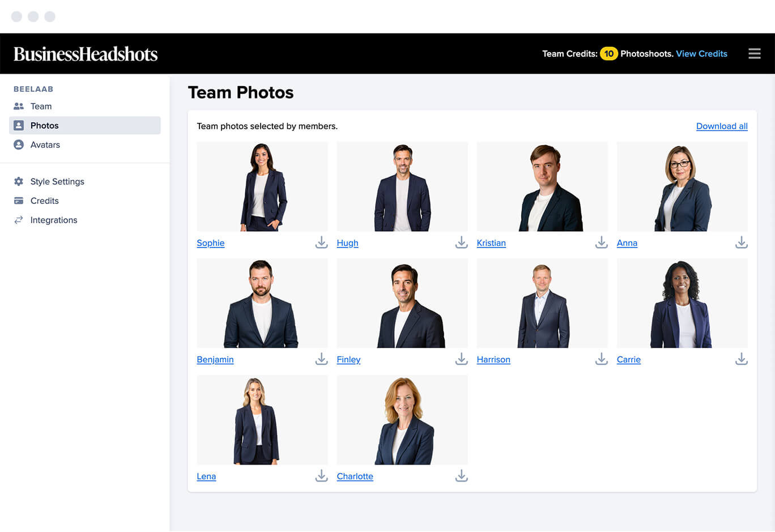Download Kristian's photo via the arrow icon
Screen dimensions: 775x532
coord(601,242)
